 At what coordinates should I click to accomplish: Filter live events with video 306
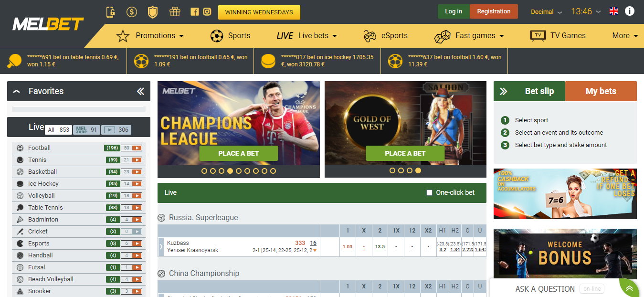coord(116,130)
